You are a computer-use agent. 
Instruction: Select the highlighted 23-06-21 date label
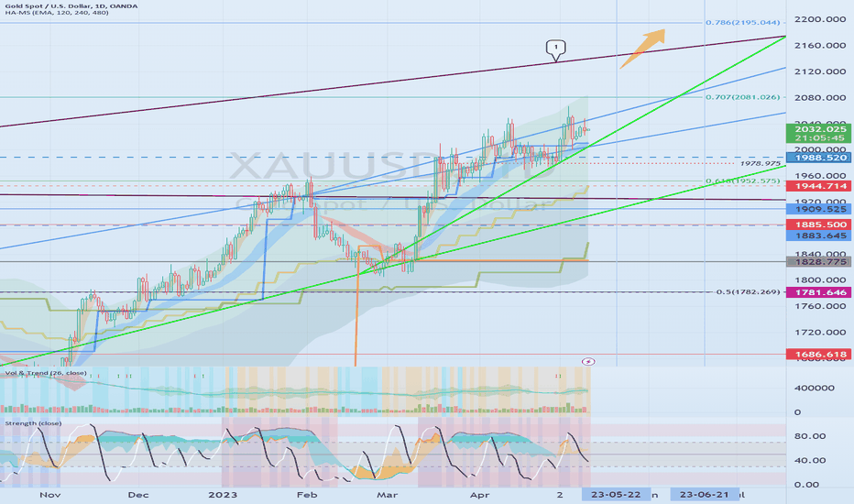point(705,495)
